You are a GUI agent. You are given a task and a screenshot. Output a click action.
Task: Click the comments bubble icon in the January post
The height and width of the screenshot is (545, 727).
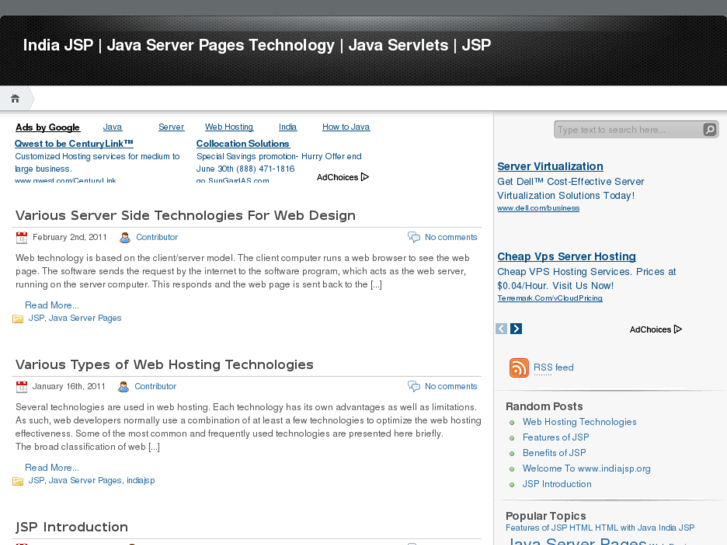[x=414, y=386]
